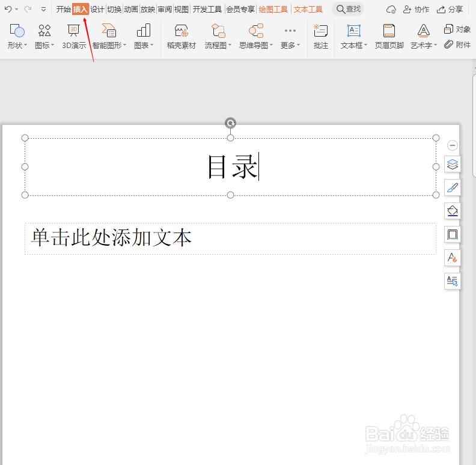The width and height of the screenshot is (476, 465).
Task: Expand the 艺术字 dropdown arrow
Action: (435, 45)
